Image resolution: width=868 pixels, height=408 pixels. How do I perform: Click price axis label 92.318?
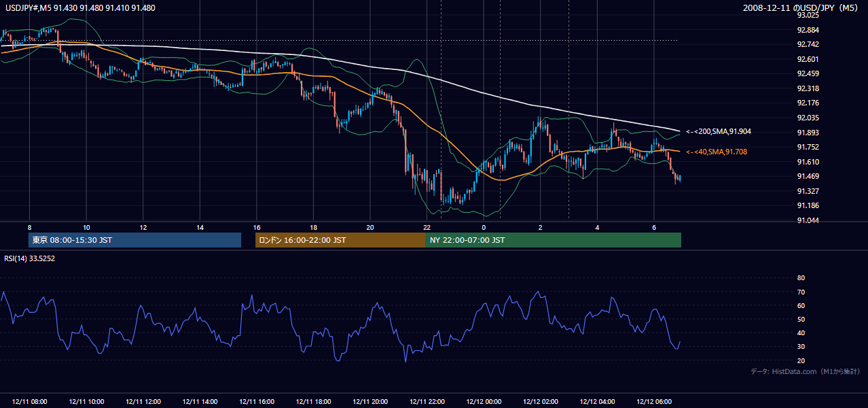[808, 88]
